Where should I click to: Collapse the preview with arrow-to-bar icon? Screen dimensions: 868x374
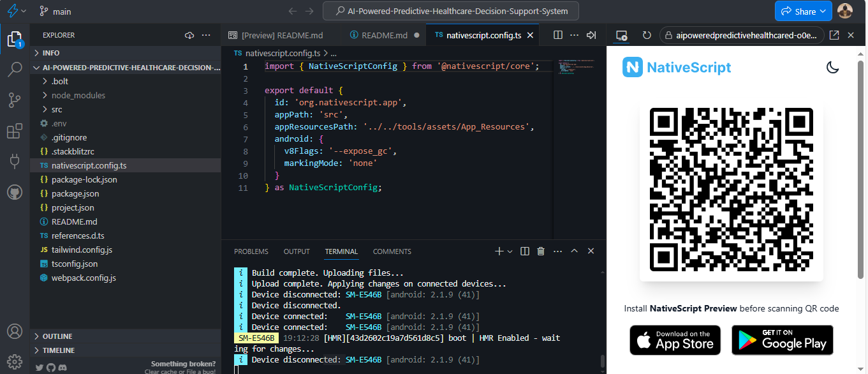pos(591,35)
